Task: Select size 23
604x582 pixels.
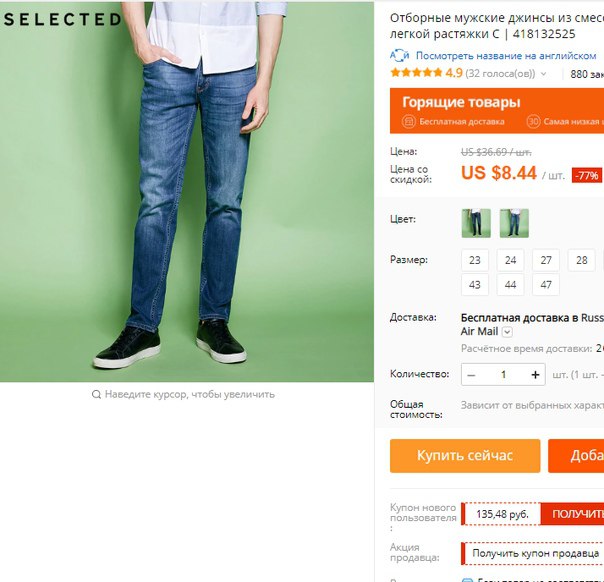Action: tap(475, 260)
